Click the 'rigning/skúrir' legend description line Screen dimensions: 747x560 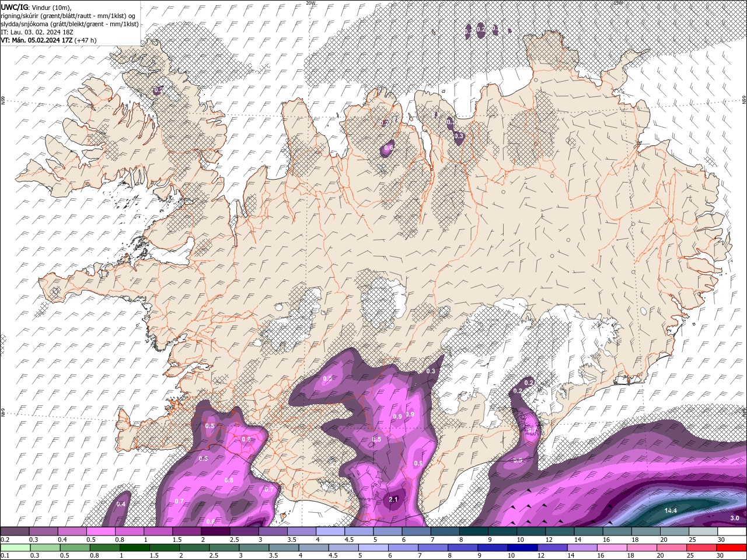68,16
